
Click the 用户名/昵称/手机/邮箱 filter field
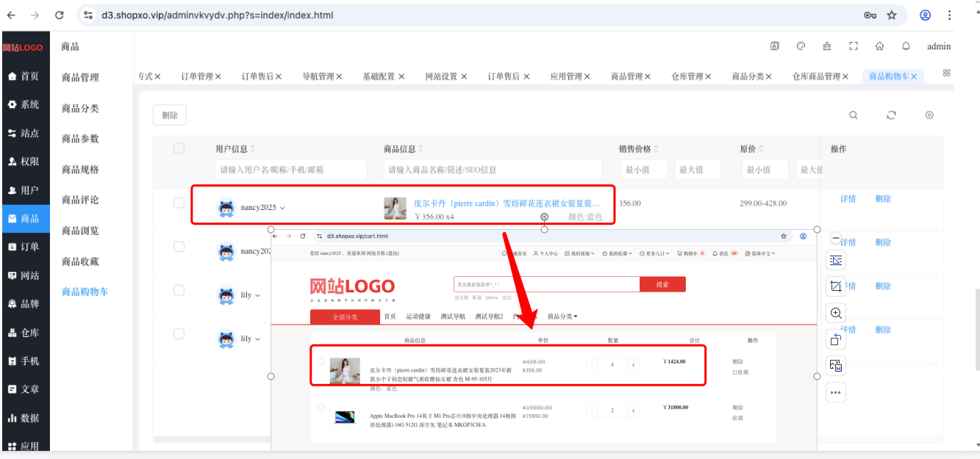pos(291,170)
